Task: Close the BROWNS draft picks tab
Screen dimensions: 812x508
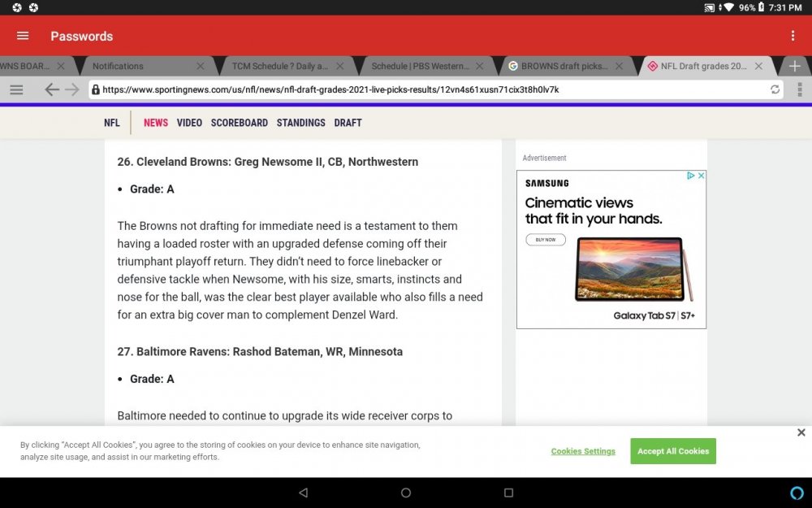Action: 619,67
